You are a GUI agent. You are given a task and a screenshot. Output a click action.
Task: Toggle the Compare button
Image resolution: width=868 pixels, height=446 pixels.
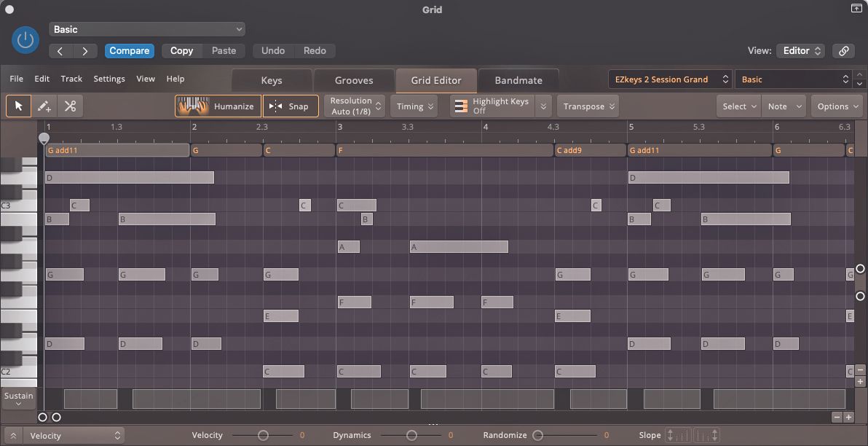click(129, 51)
